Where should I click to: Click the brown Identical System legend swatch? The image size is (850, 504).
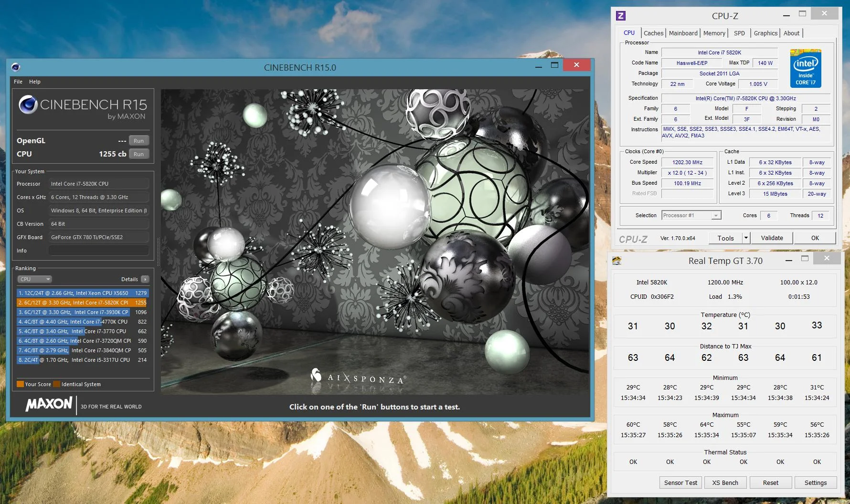(57, 384)
